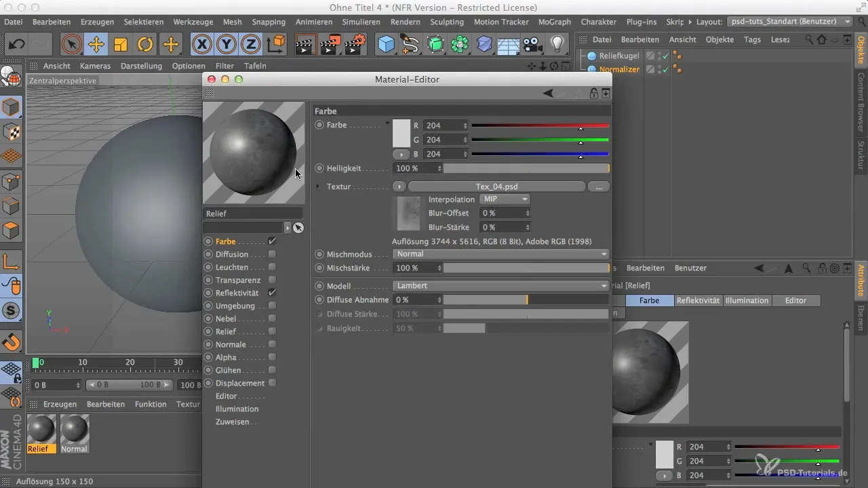Screen dimensions: 868x488
Task: Select the Normal material thumbnail
Action: (x=75, y=433)
